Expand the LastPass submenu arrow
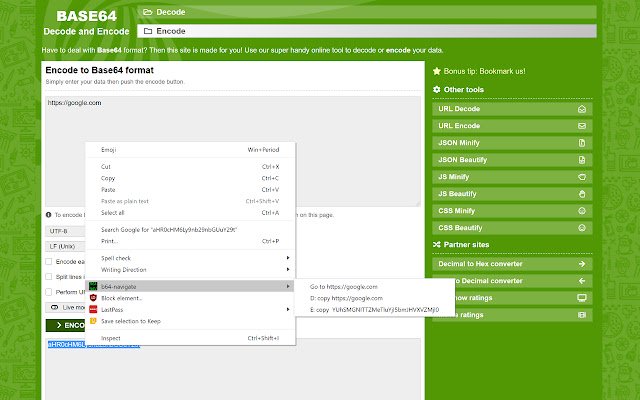This screenshot has width=640, height=400. click(288, 309)
